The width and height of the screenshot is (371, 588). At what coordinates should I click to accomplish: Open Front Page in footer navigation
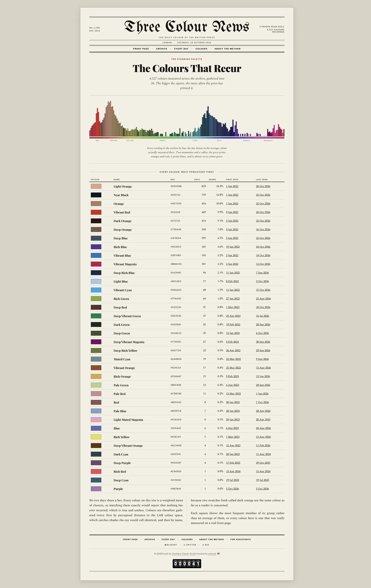[130, 539]
